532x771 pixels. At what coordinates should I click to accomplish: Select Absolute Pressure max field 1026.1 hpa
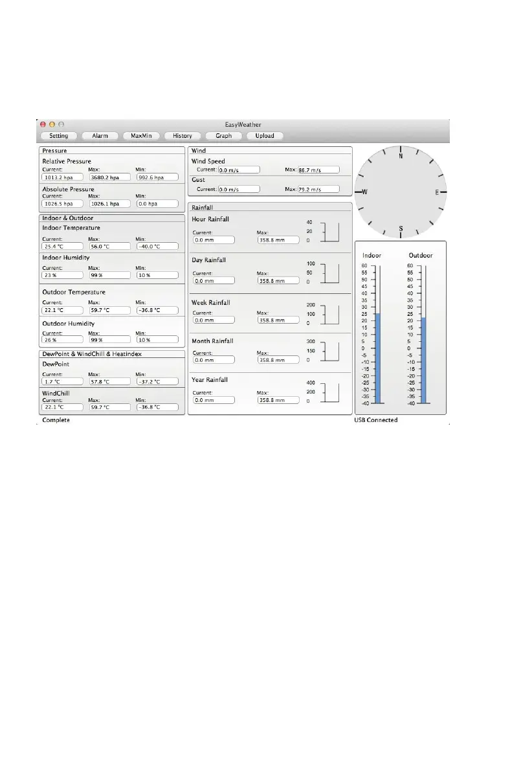click(x=109, y=203)
